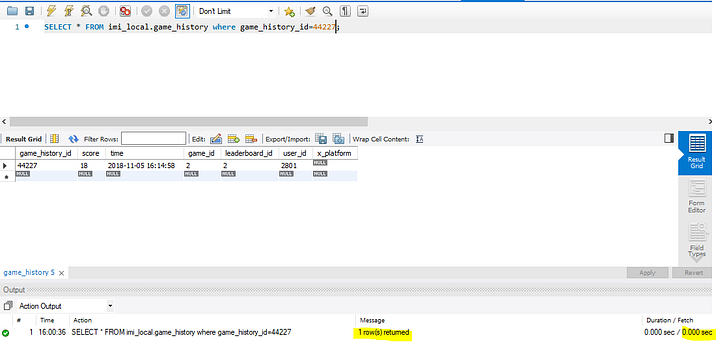
Task: Open the Action Output dropdown
Action: (x=65, y=306)
